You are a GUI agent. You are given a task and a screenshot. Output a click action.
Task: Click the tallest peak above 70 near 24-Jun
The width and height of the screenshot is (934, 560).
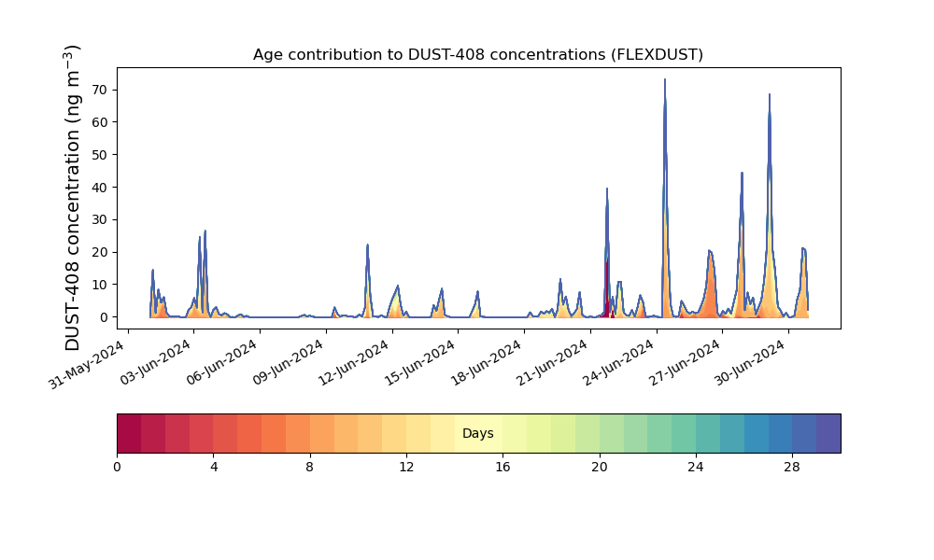coord(665,79)
